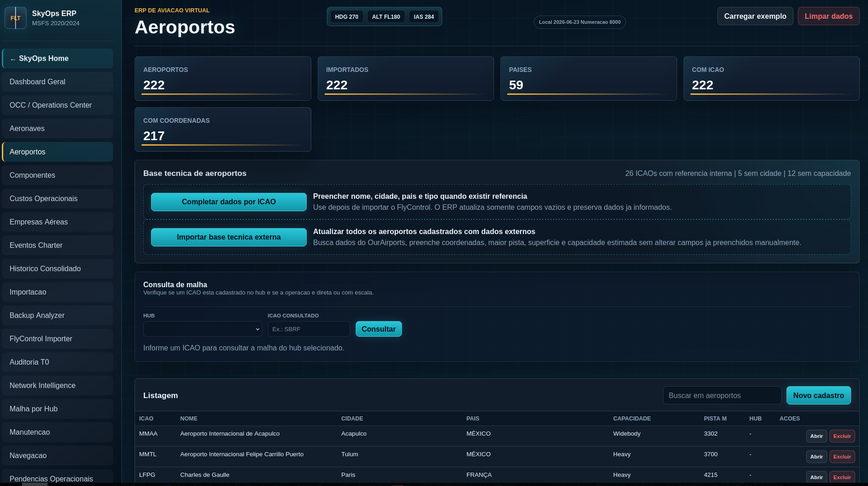Click the CAPACIDADE column header
Viewport: 868px width, 486px height.
[x=632, y=419]
